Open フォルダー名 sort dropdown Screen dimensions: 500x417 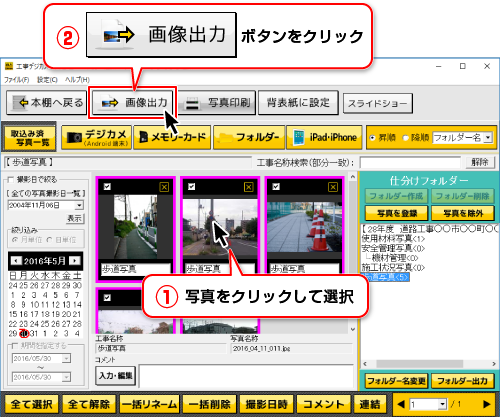point(488,138)
